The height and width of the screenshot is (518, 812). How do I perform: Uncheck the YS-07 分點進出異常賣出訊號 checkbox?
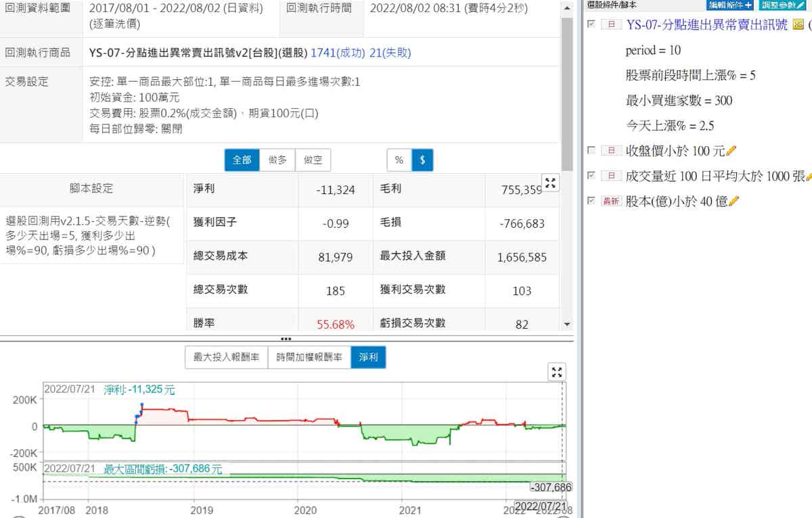pos(592,25)
